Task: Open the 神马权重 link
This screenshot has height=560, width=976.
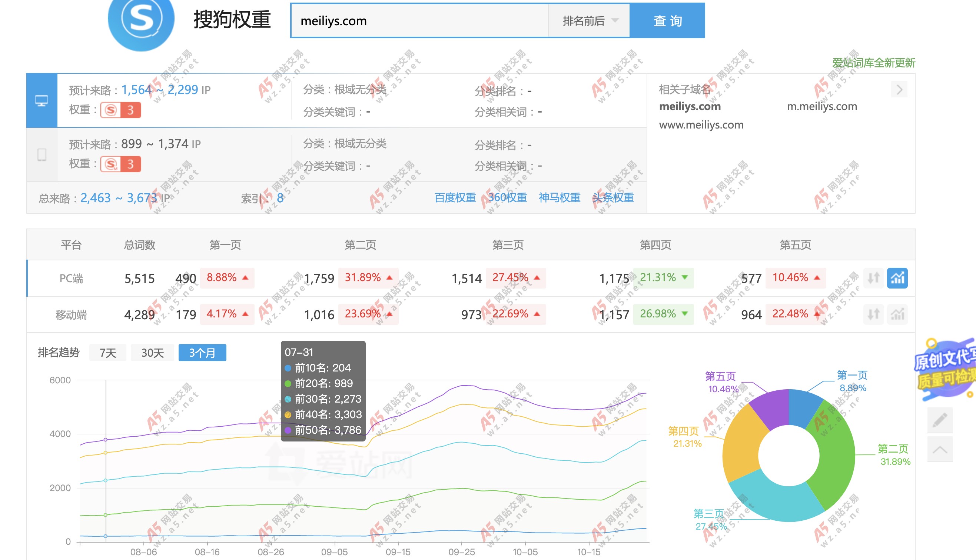Action: pos(560,198)
